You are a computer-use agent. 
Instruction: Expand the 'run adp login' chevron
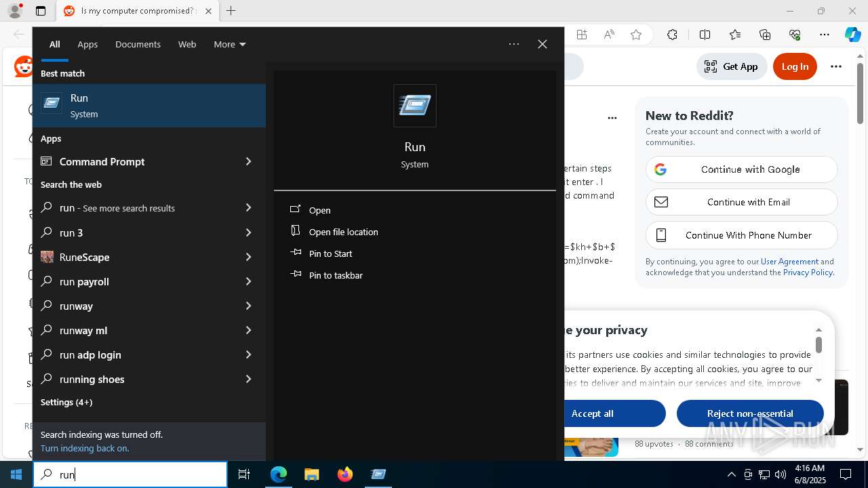tap(248, 354)
